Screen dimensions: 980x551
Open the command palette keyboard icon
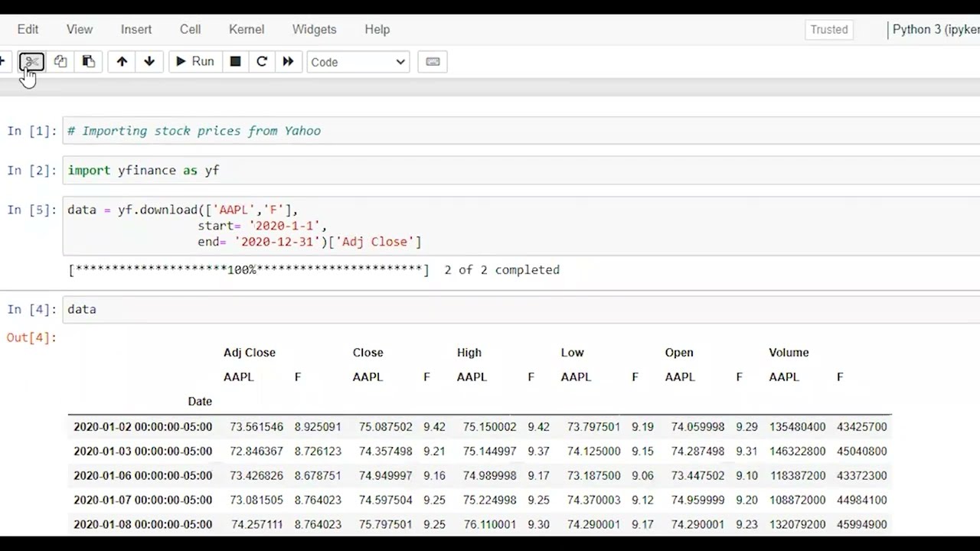click(x=433, y=62)
